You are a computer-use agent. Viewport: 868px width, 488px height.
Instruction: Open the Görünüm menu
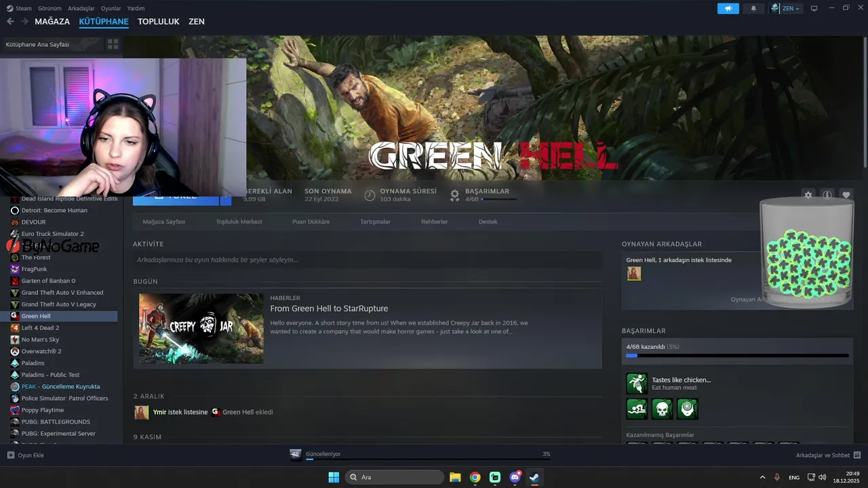(x=50, y=8)
